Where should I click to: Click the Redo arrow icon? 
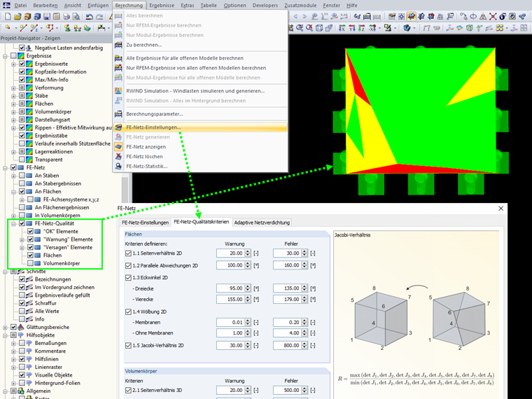click(99, 16)
